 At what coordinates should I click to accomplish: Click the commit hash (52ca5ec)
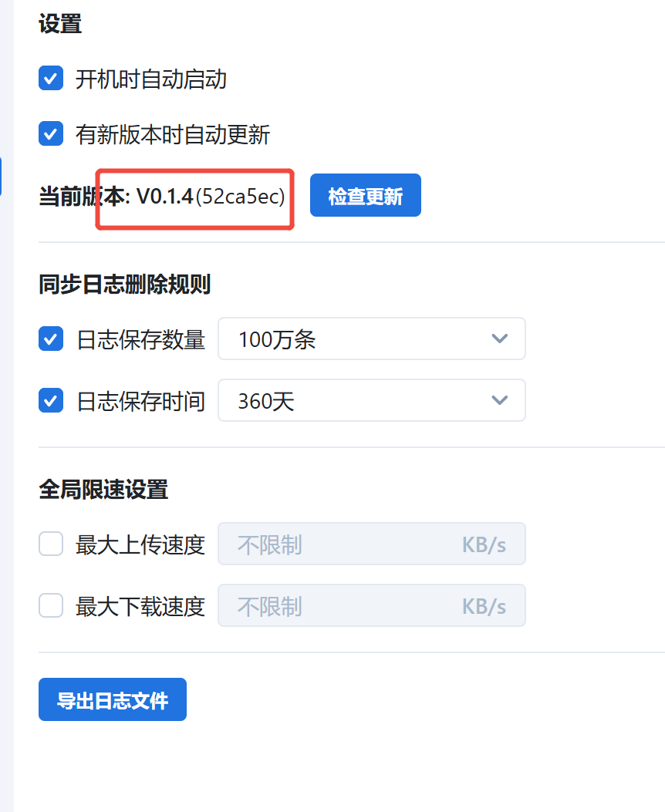[x=240, y=197]
